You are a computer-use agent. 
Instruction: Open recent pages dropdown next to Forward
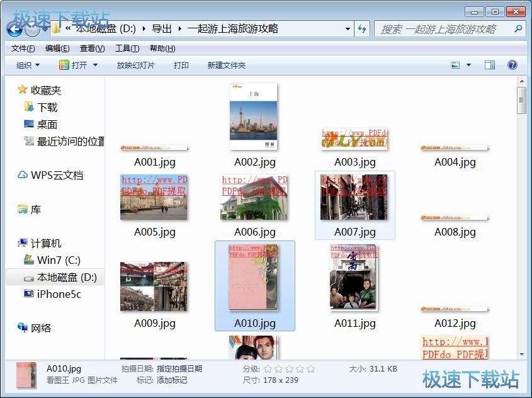click(x=45, y=29)
